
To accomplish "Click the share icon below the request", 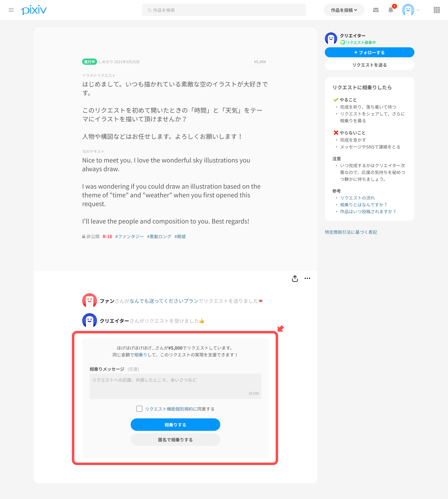I will (x=295, y=278).
